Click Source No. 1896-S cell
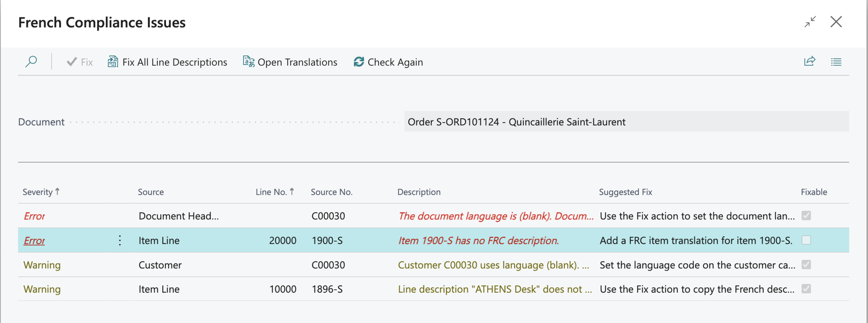 click(327, 289)
